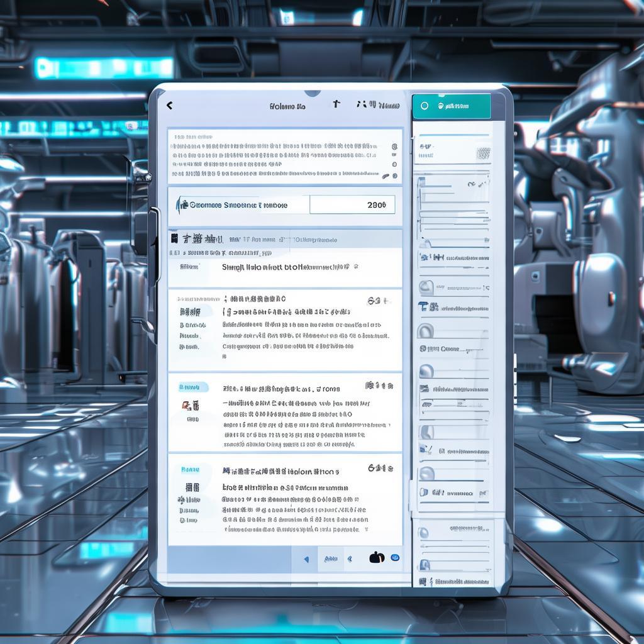The height and width of the screenshot is (644, 644).
Task: Click the double chevron in the bottom bar
Action: click(x=350, y=558)
